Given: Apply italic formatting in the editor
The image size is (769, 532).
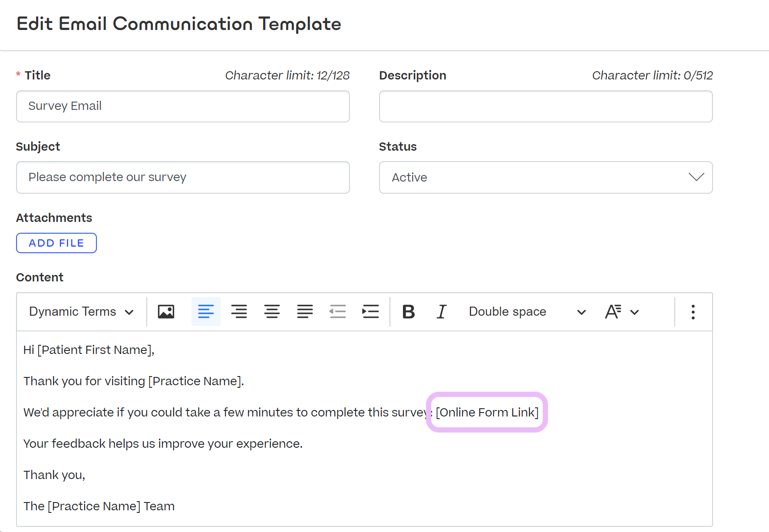Looking at the screenshot, I should [441, 311].
